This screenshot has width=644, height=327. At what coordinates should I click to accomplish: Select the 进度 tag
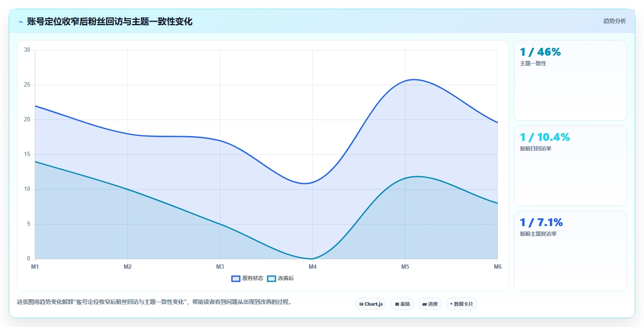click(430, 304)
